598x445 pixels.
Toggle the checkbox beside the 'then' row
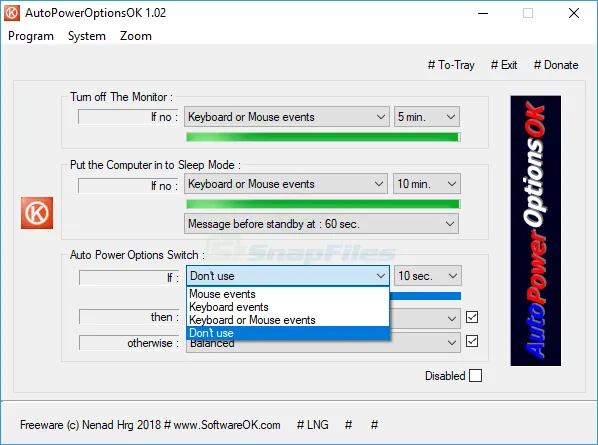(x=472, y=317)
